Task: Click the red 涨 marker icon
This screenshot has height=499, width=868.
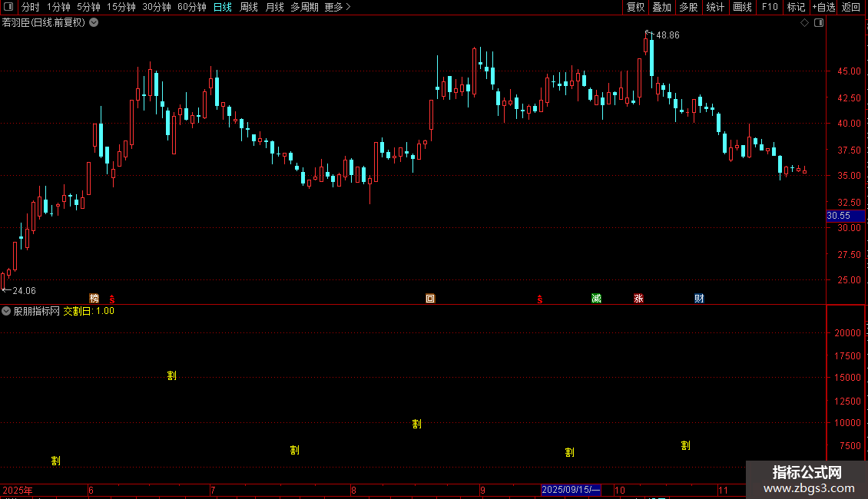Action: tap(638, 299)
